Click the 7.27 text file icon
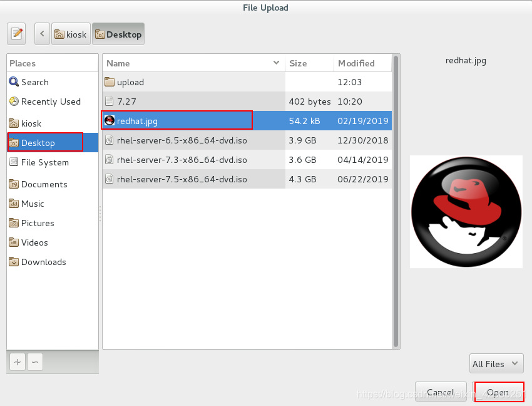532x406 pixels. 110,101
